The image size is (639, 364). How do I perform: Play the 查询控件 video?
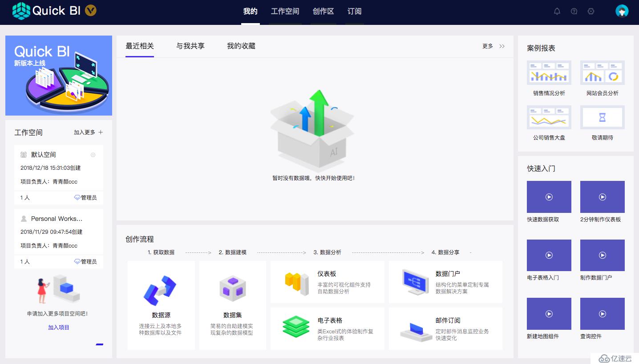(603, 314)
